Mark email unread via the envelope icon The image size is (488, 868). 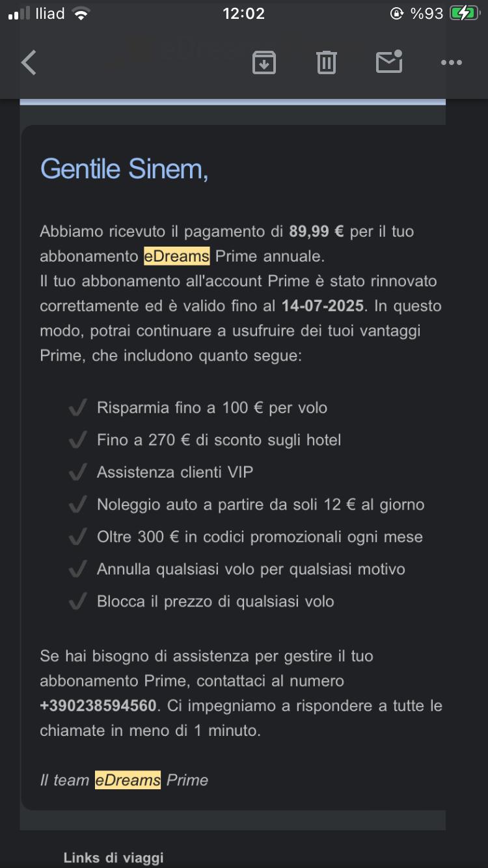(388, 62)
